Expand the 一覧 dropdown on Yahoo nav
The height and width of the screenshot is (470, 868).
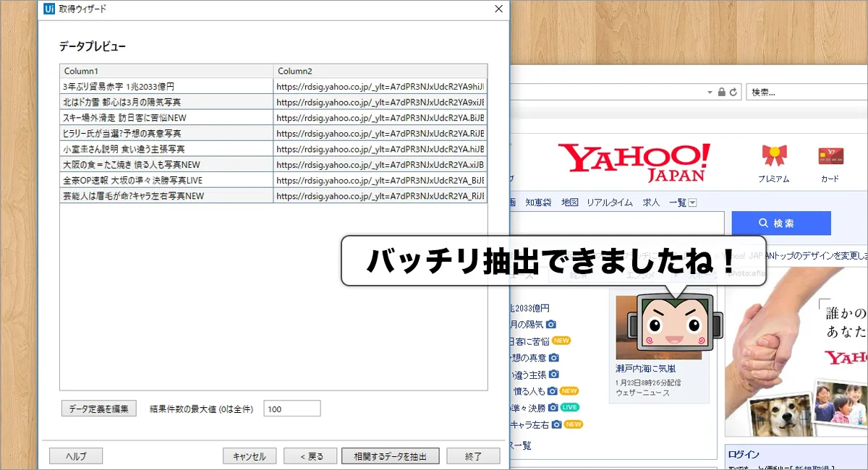[692, 202]
